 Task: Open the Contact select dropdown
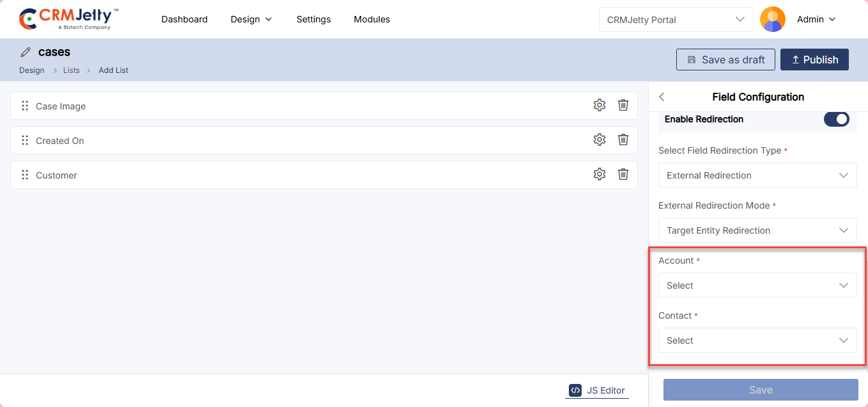click(x=757, y=340)
